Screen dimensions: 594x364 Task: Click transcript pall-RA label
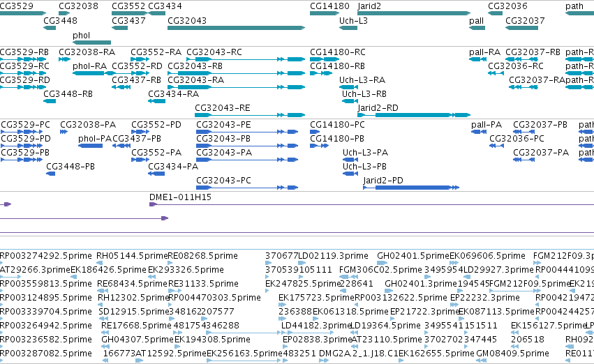[485, 52]
